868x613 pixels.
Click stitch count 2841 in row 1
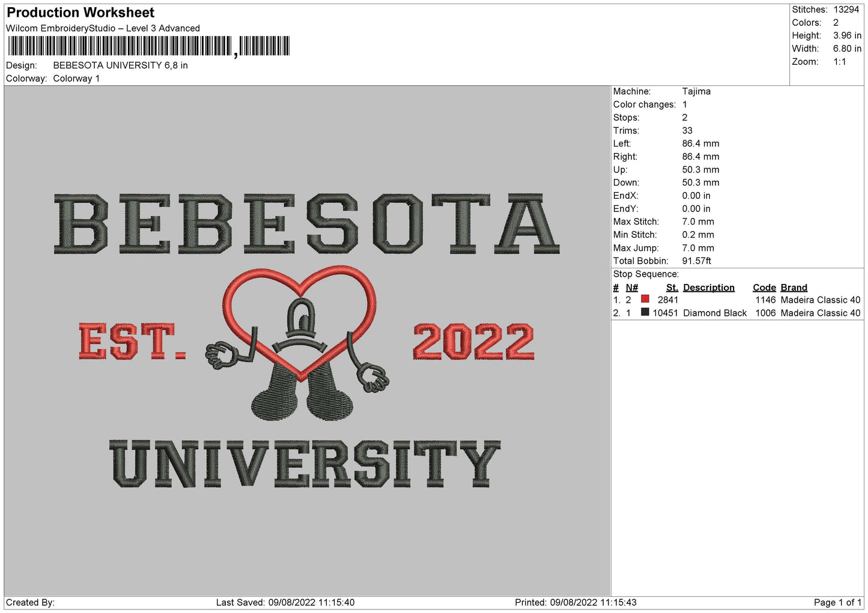tap(668, 300)
